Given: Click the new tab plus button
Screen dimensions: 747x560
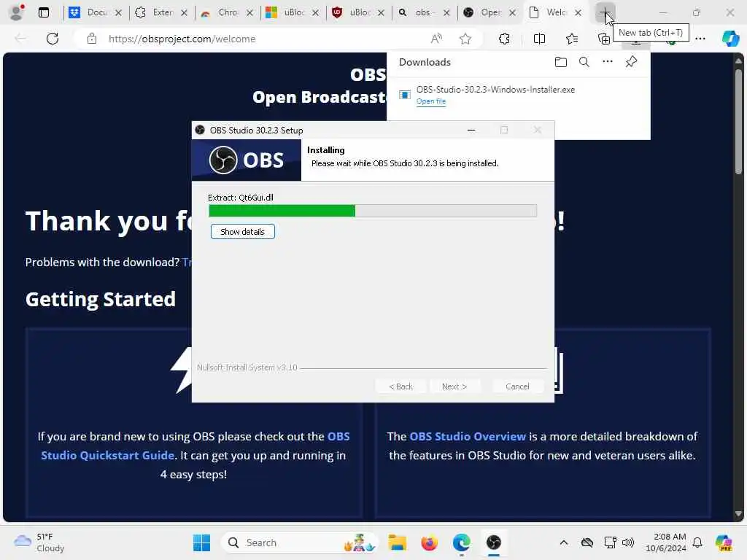Looking at the screenshot, I should click(605, 12).
